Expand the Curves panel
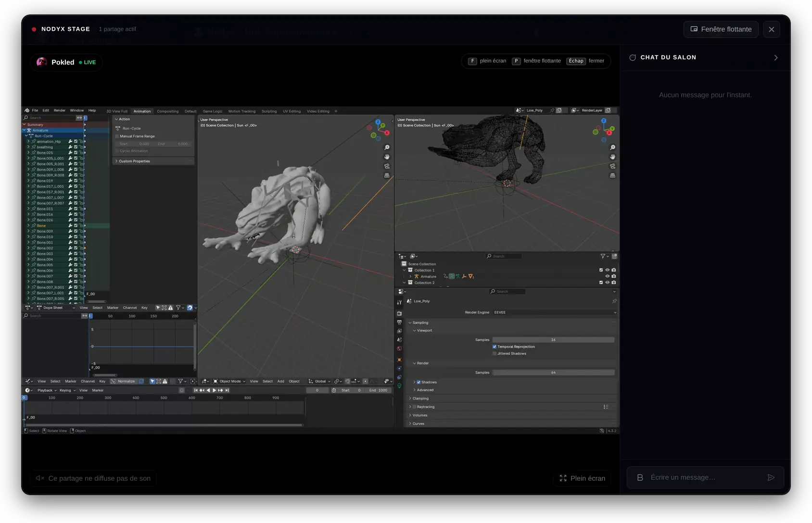The height and width of the screenshot is (523, 812). coord(419,423)
